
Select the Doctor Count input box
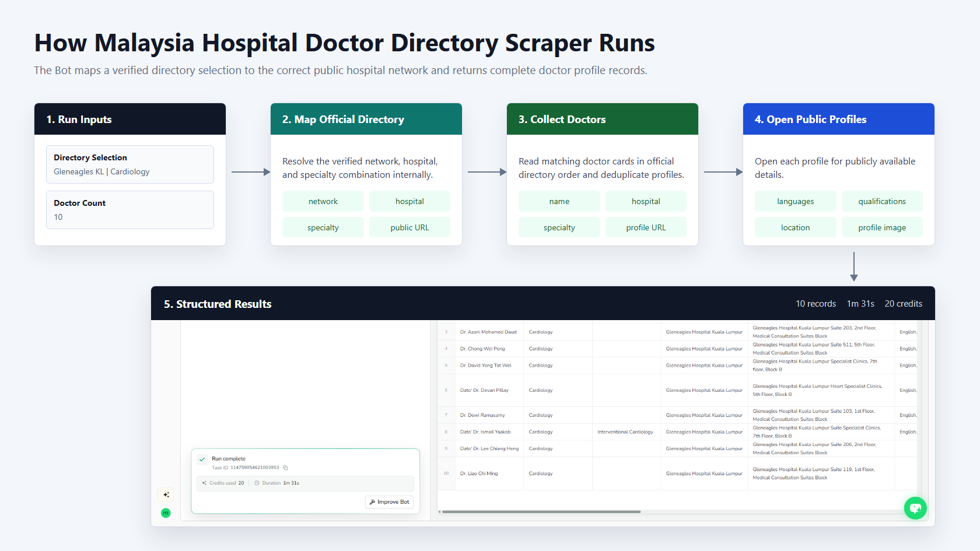pyautogui.click(x=130, y=210)
